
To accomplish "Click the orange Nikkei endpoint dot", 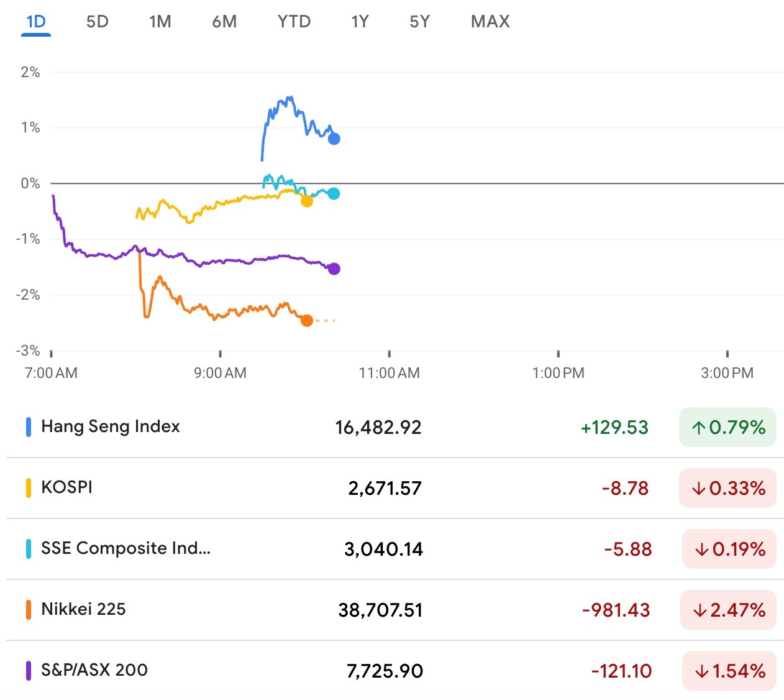I will click(x=307, y=320).
